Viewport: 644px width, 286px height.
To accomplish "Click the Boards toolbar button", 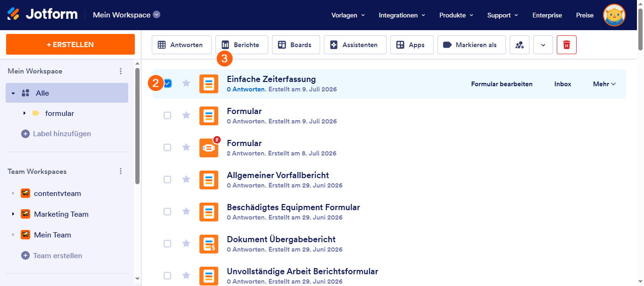I will (296, 45).
